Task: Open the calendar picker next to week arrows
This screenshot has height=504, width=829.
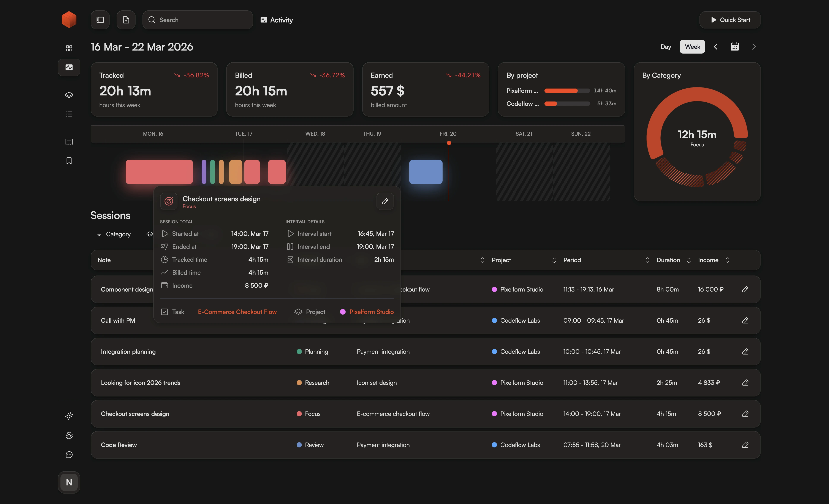Action: click(x=735, y=46)
